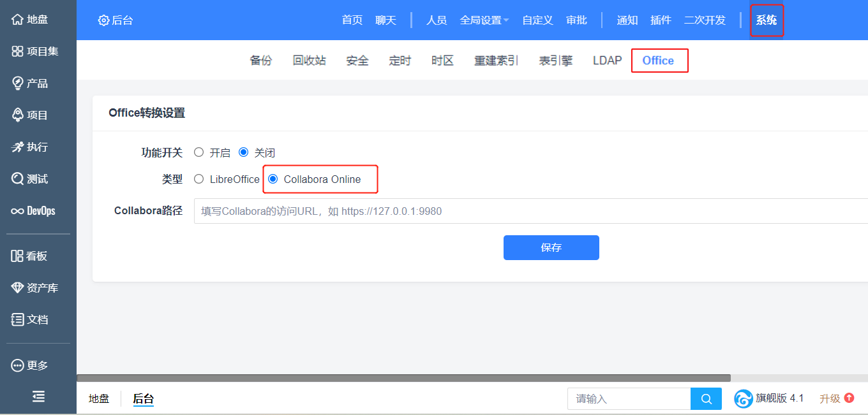This screenshot has height=415, width=868.
Task: Select the Collabora Online radio button
Action: (x=273, y=179)
